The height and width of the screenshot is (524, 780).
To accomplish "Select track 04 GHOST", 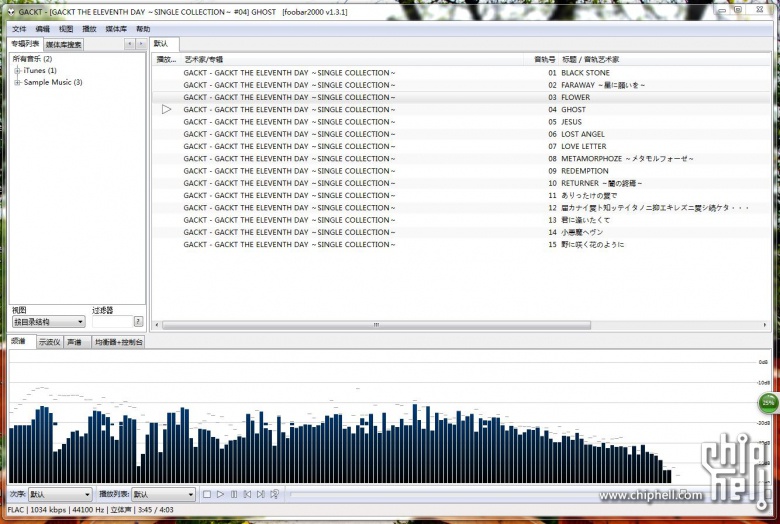I will 461,109.
